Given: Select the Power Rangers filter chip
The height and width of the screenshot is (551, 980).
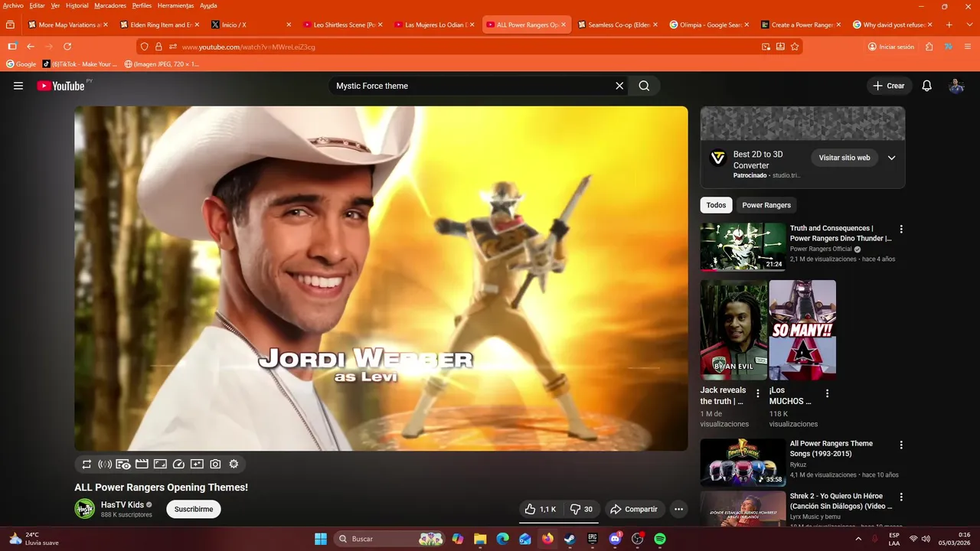Looking at the screenshot, I should (x=766, y=205).
